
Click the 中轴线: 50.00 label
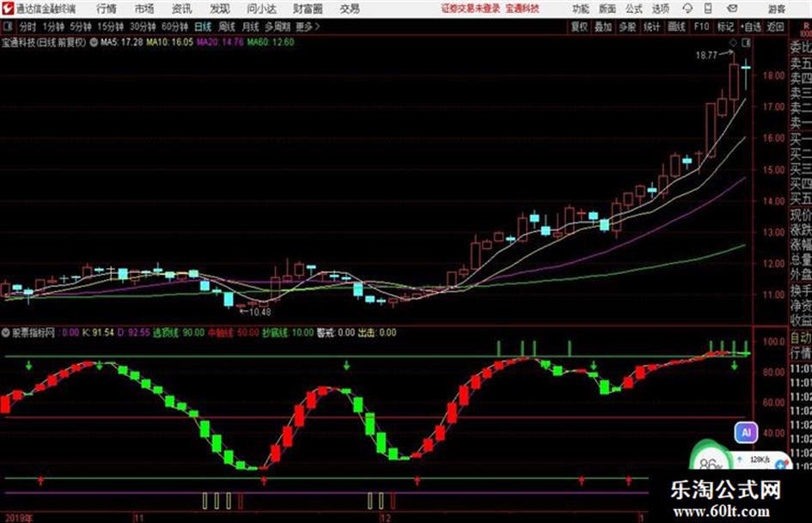point(233,332)
